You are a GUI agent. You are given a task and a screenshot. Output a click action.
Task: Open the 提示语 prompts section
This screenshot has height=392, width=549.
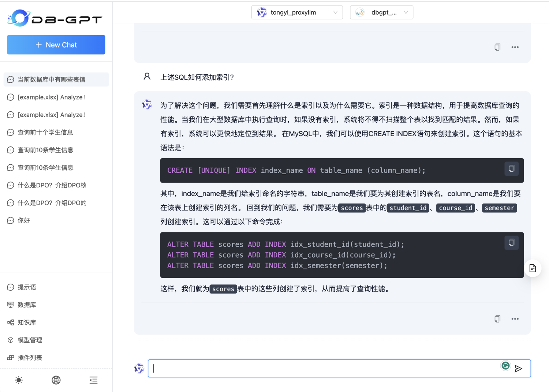[x=26, y=287]
